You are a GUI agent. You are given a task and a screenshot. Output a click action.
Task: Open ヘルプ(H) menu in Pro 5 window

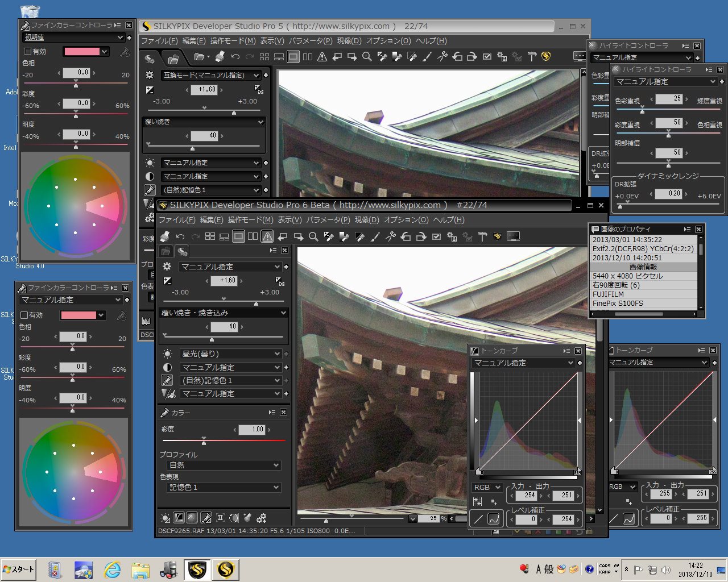click(x=431, y=41)
